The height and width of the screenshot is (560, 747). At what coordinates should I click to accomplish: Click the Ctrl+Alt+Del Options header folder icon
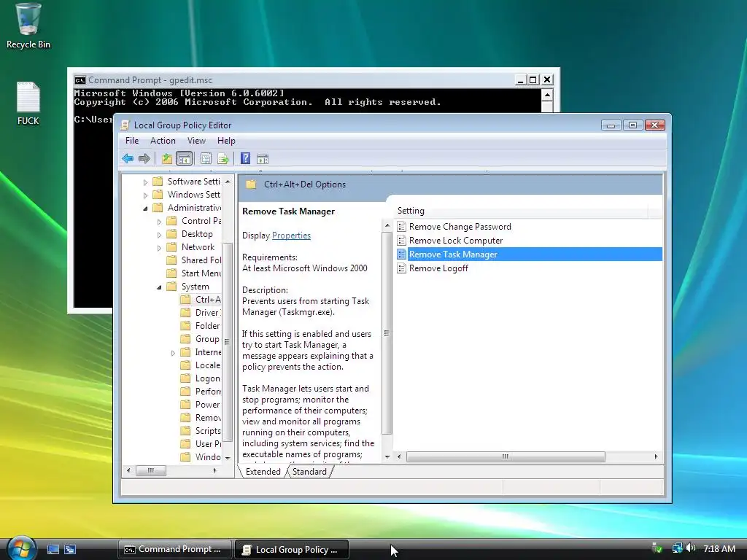pos(251,184)
